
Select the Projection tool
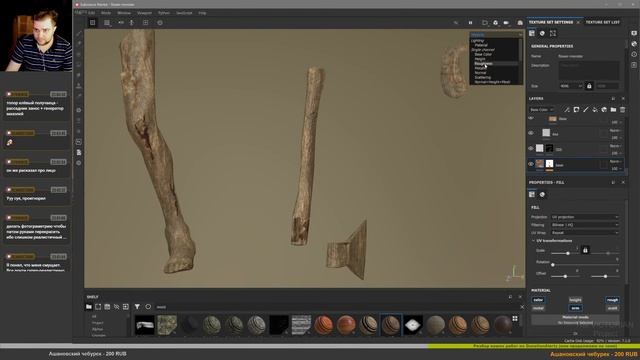tap(79, 54)
